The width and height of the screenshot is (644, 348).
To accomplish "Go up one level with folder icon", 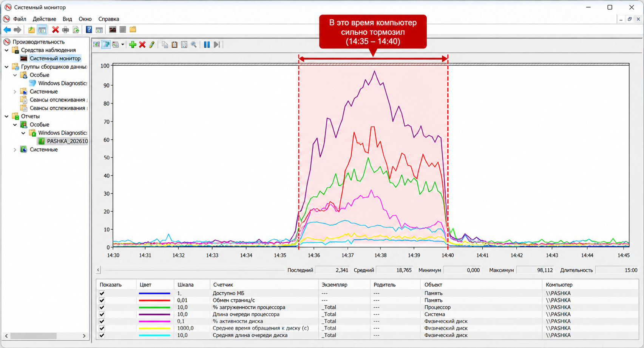I will [31, 29].
